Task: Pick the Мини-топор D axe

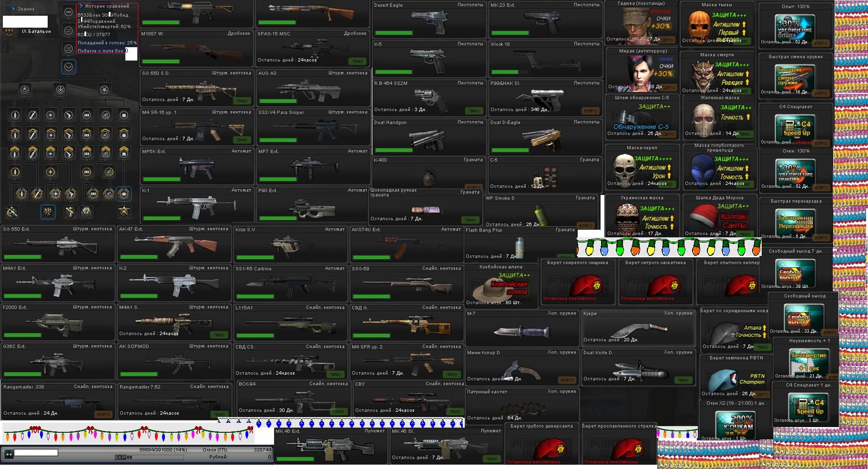Action: (522, 367)
